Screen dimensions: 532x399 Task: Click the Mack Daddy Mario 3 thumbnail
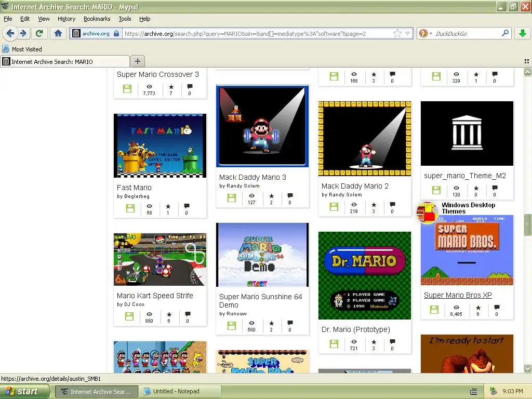pyautogui.click(x=262, y=126)
